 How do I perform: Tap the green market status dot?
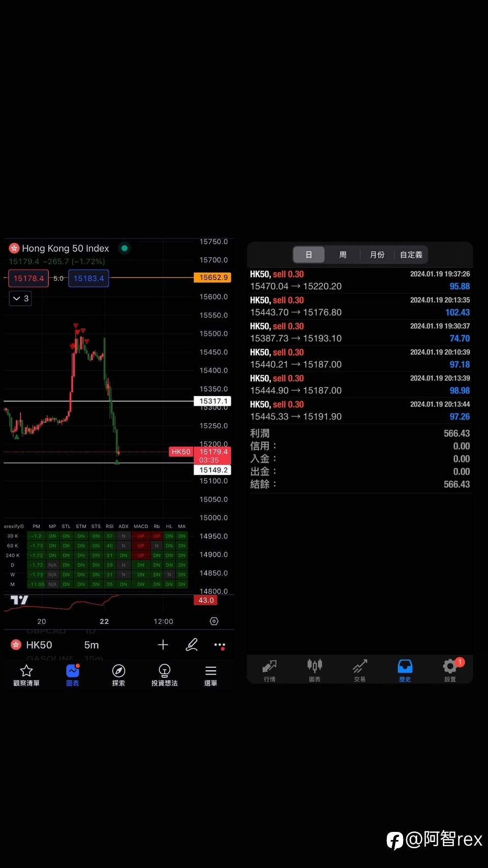[x=125, y=248]
